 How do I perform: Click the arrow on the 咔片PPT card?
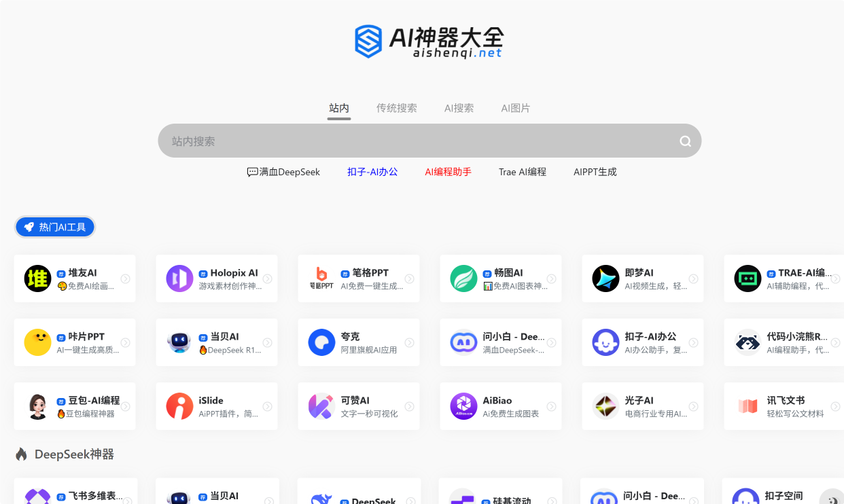(126, 343)
